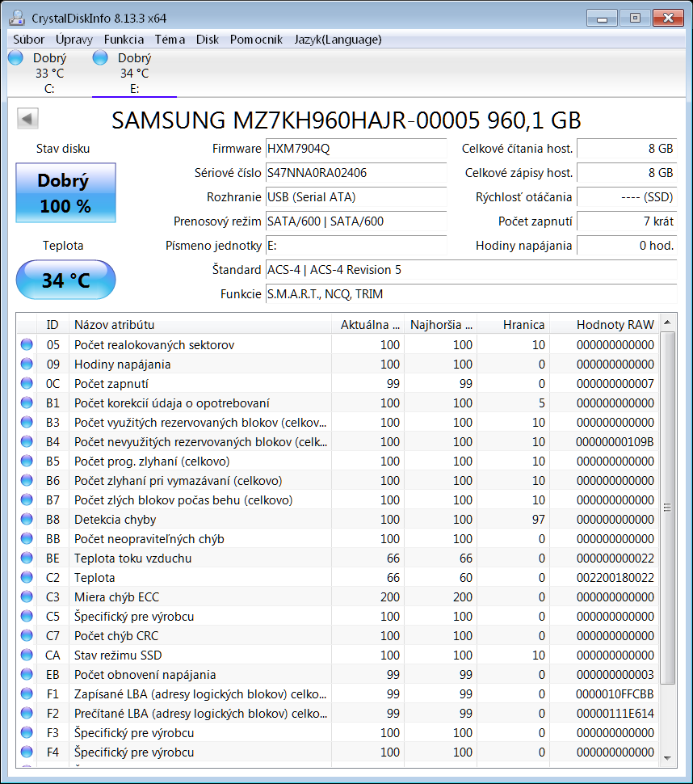The image size is (693, 784).
Task: Click the status orb of attribute 09
Action: pos(27,364)
